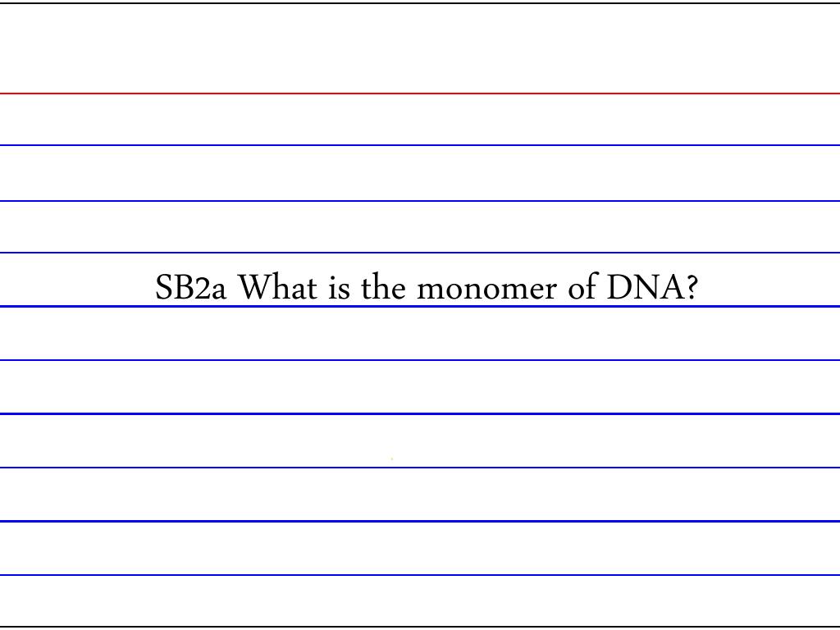
Task: Click the tiny yellow dot below the question
Action: pyautogui.click(x=391, y=459)
